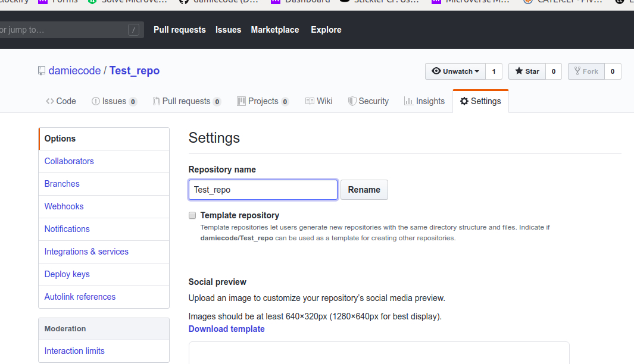The width and height of the screenshot is (634, 364).
Task: Go to Explore in the top navigation
Action: click(x=326, y=30)
